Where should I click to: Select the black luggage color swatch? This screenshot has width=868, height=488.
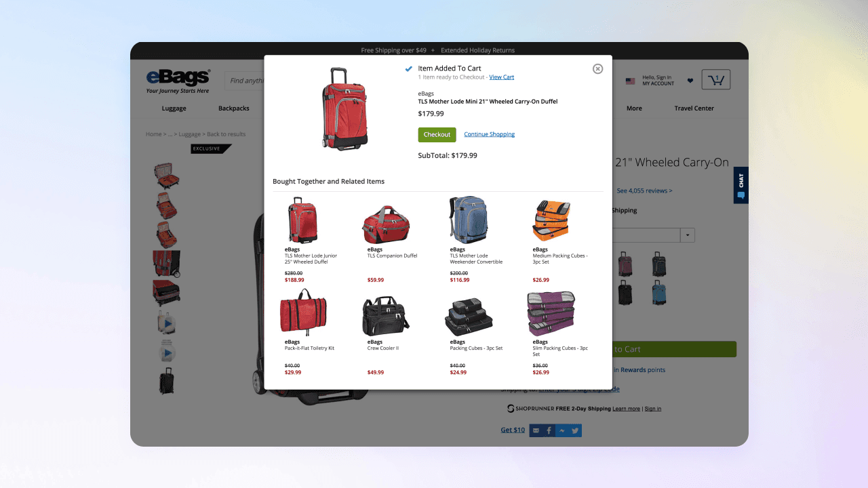tap(625, 293)
